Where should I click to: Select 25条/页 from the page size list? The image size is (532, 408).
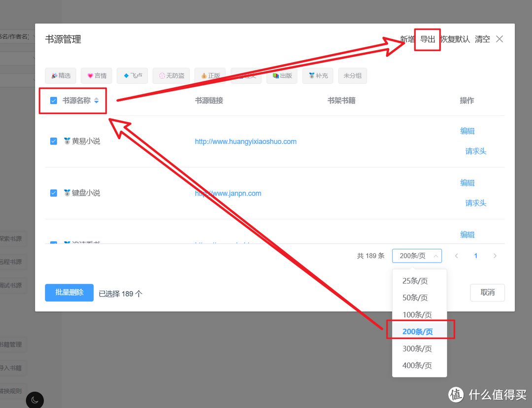(x=419, y=281)
